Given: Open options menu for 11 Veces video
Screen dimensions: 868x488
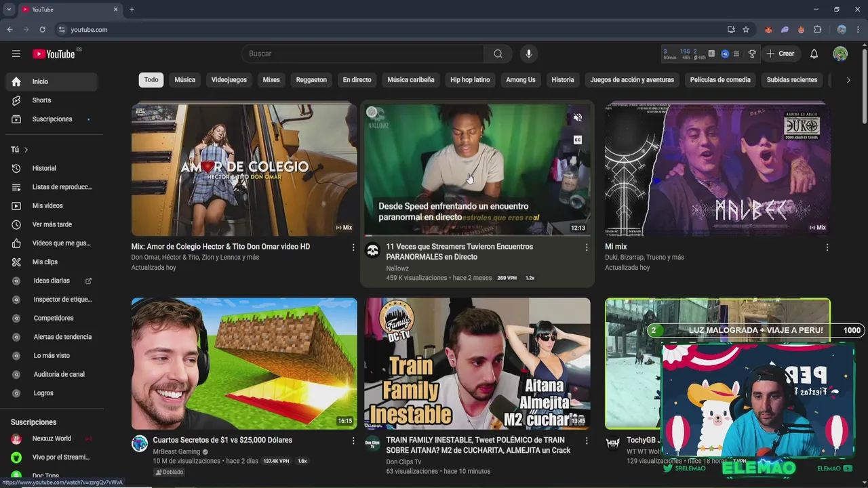Looking at the screenshot, I should coord(587,247).
